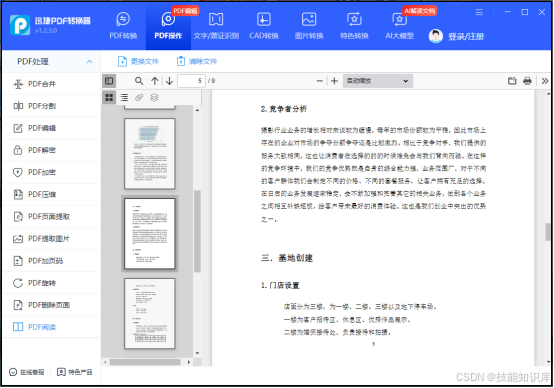Open PDF页面提取 tool
Image resolution: width=554 pixels, height=388 pixels.
pos(51,217)
